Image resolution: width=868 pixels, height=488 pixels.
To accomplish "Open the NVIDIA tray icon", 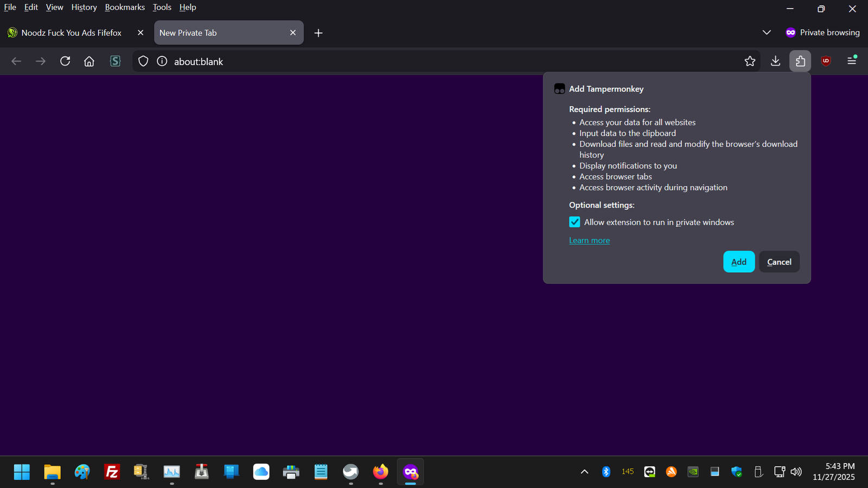I will (693, 472).
